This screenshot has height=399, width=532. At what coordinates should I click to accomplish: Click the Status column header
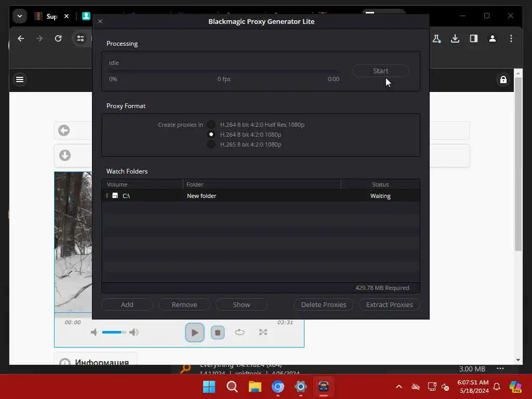[380, 184]
